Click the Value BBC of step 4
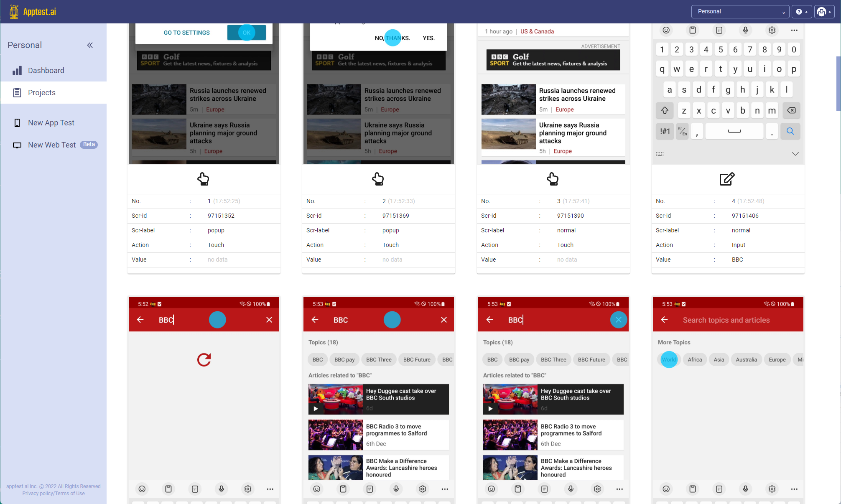 click(737, 260)
